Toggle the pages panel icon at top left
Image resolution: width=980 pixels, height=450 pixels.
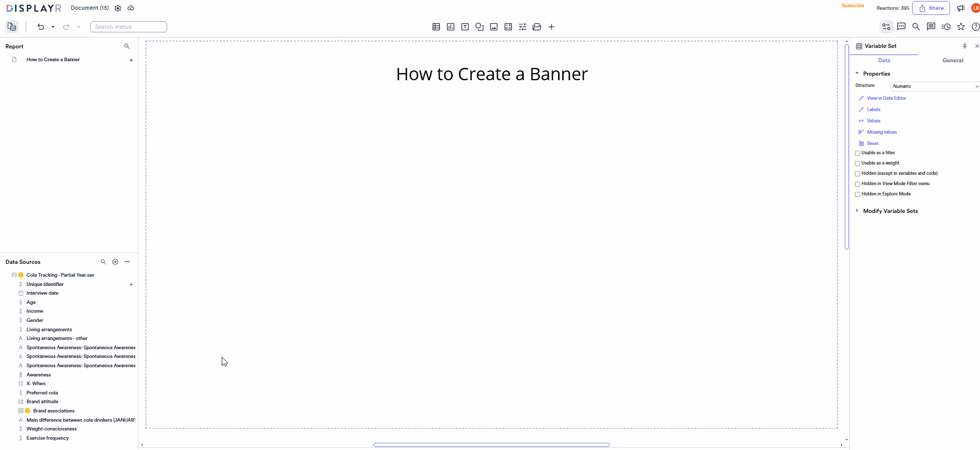tap(12, 27)
